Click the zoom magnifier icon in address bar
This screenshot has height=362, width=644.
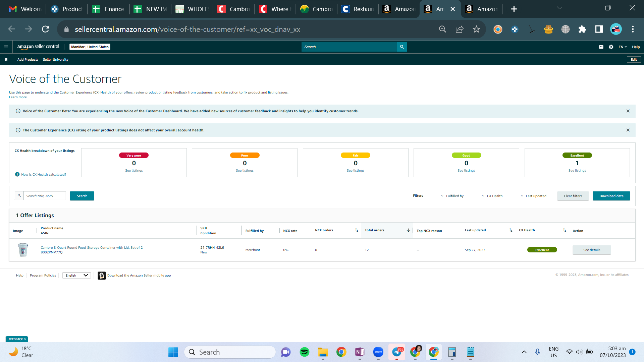(443, 29)
